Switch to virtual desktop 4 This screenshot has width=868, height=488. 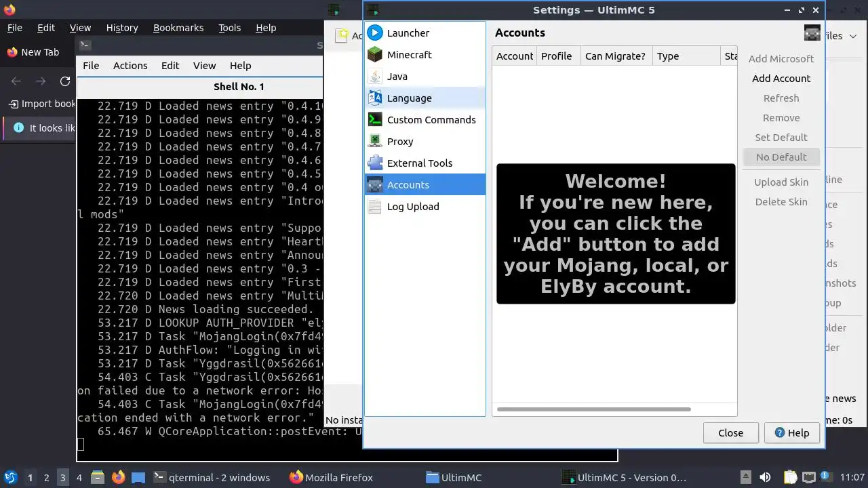click(79, 477)
